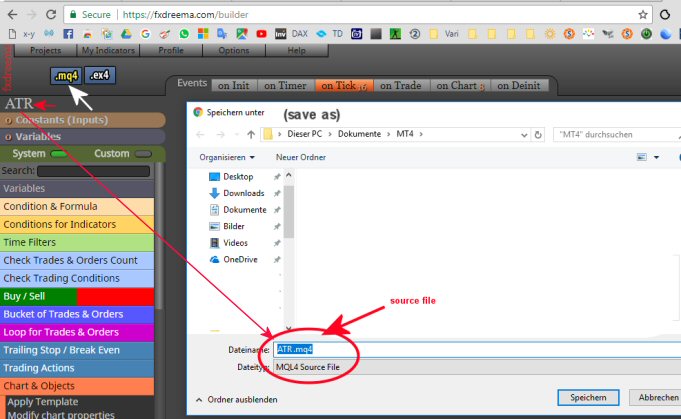Viewport: 681px width, 419px height.
Task: Open the My Indicators menu
Action: [108, 50]
